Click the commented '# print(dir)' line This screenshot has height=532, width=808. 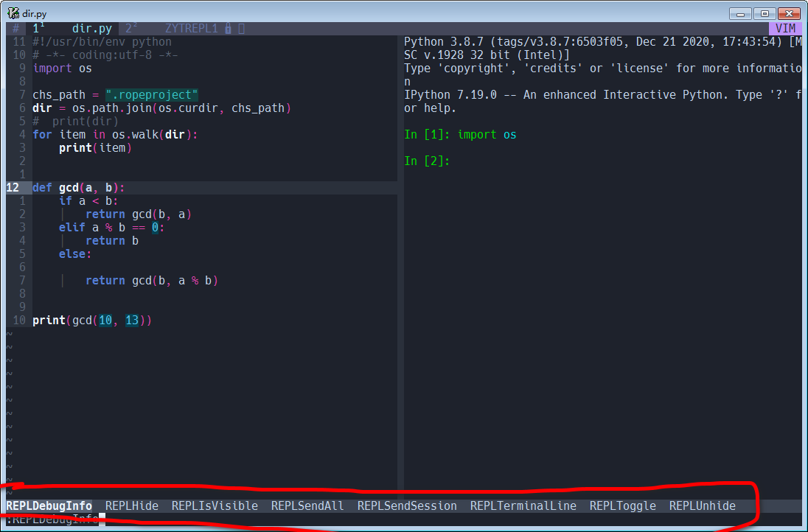point(76,122)
